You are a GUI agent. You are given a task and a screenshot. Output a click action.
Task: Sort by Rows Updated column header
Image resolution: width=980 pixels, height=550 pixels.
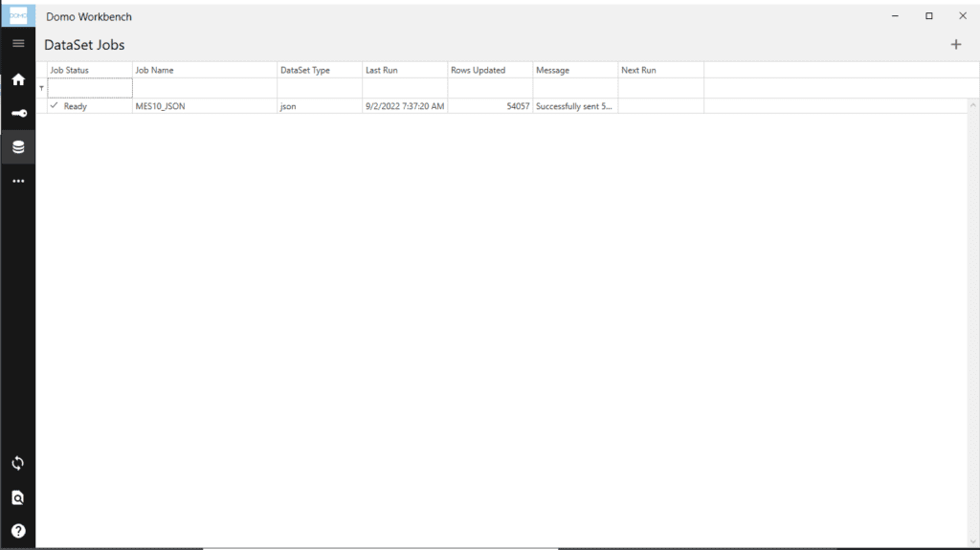[490, 70]
